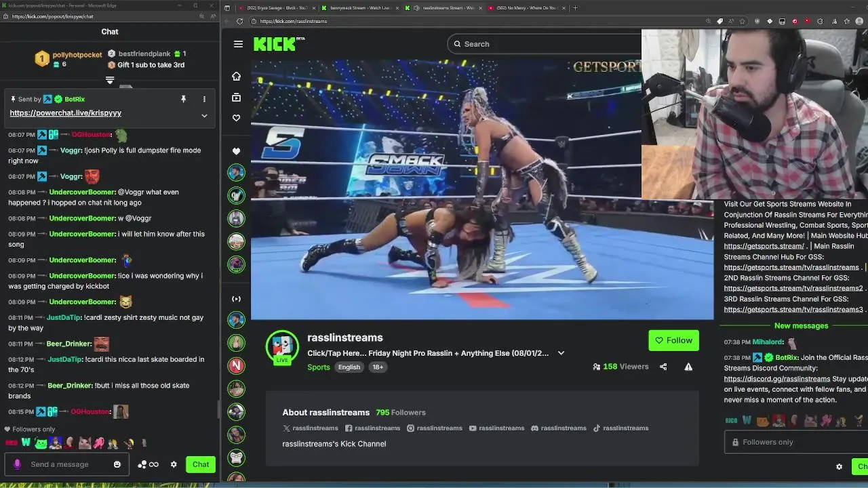Open rasslinstreams Discord link

(x=559, y=428)
